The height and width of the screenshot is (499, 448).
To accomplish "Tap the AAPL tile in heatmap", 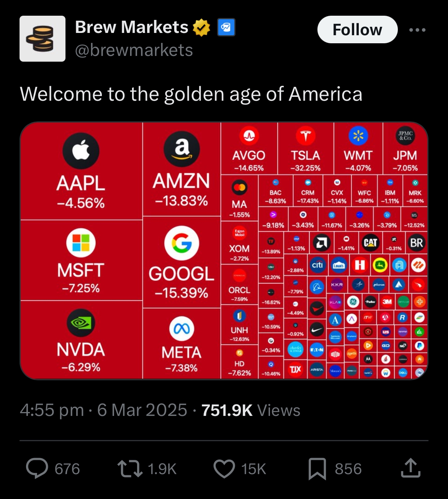I will (81, 171).
